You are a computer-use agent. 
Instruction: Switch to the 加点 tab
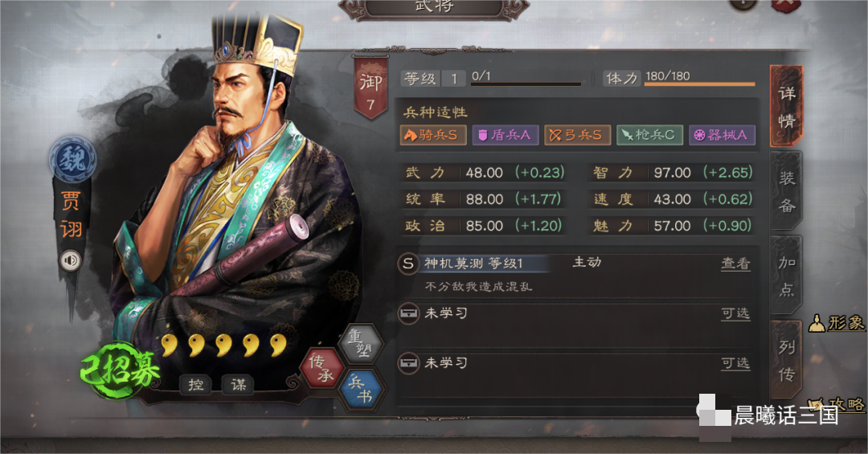(x=787, y=276)
